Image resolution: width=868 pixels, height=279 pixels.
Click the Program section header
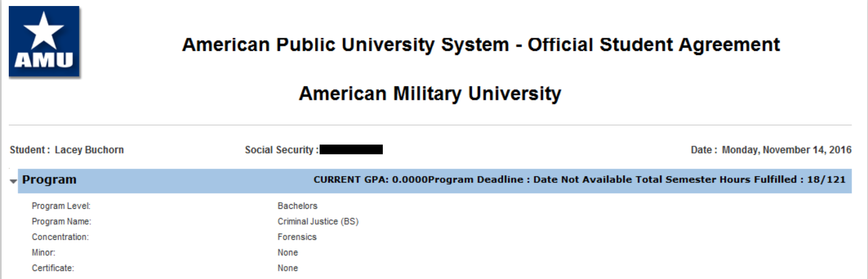click(x=49, y=180)
